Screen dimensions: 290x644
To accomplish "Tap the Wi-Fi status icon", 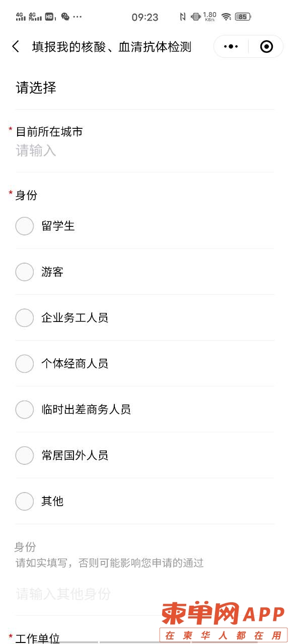I will point(227,17).
